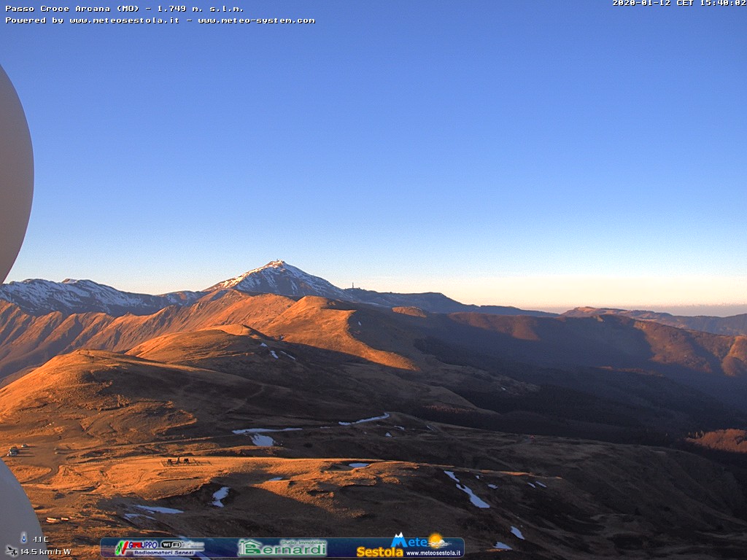This screenshot has width=747, height=560.
Task: Open the www.meteosestola.it link in header
Action: pyautogui.click(x=124, y=20)
